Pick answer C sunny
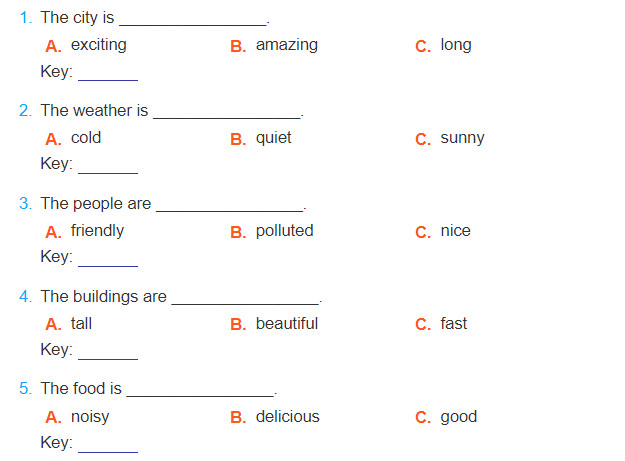This screenshot has height=461, width=625. [450, 139]
